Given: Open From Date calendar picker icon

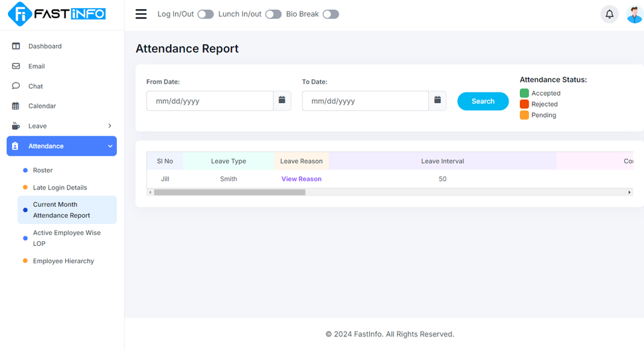Looking at the screenshot, I should coord(282,100).
